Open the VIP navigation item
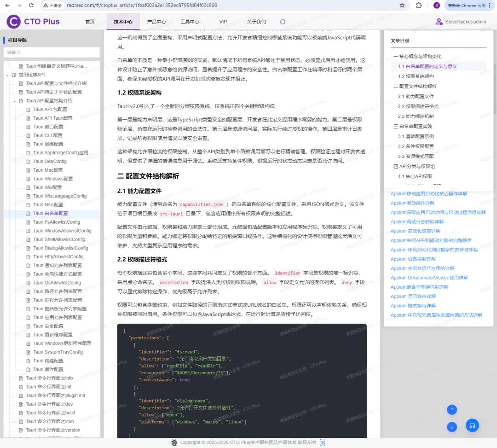Image resolution: width=497 pixels, height=448 pixels. point(223,22)
